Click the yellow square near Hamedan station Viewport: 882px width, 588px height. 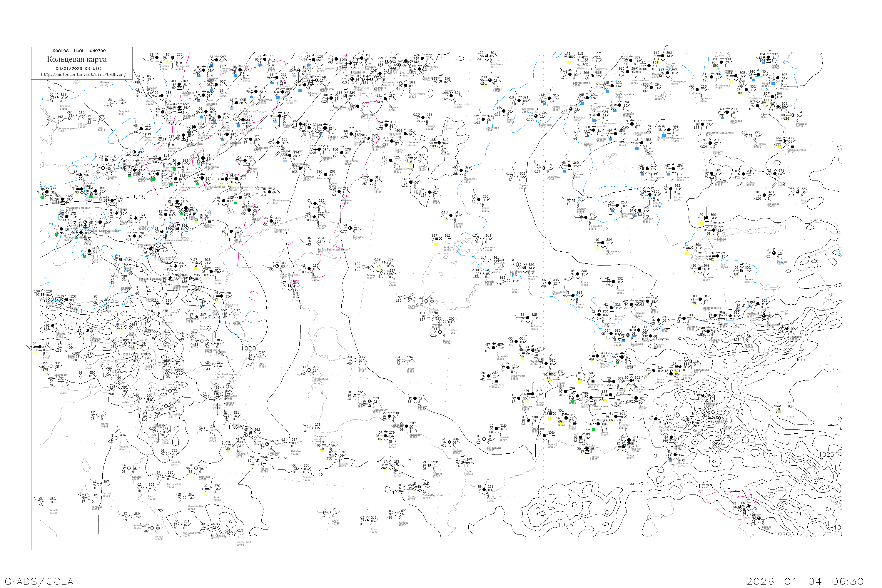click(191, 473)
